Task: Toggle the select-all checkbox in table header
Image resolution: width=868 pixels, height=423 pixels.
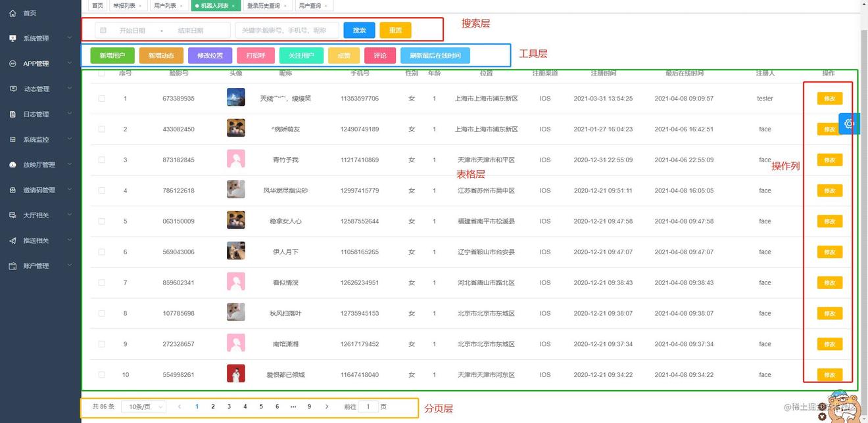Action: point(101,74)
